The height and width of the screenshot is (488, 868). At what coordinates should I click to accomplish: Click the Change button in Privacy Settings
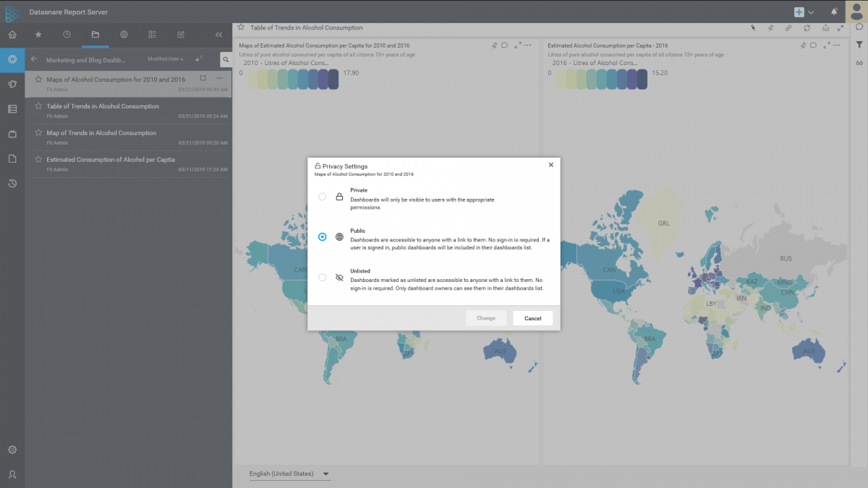486,318
